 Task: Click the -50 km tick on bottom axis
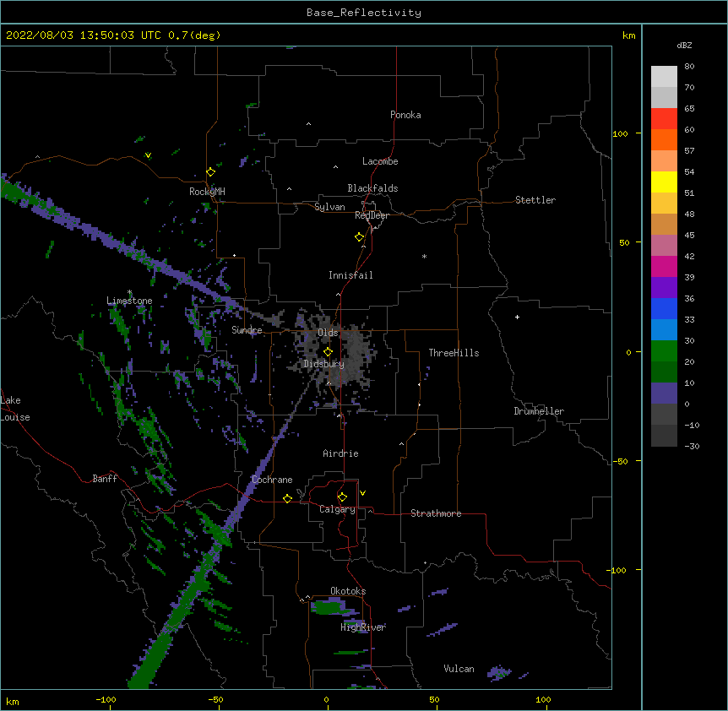point(215,699)
